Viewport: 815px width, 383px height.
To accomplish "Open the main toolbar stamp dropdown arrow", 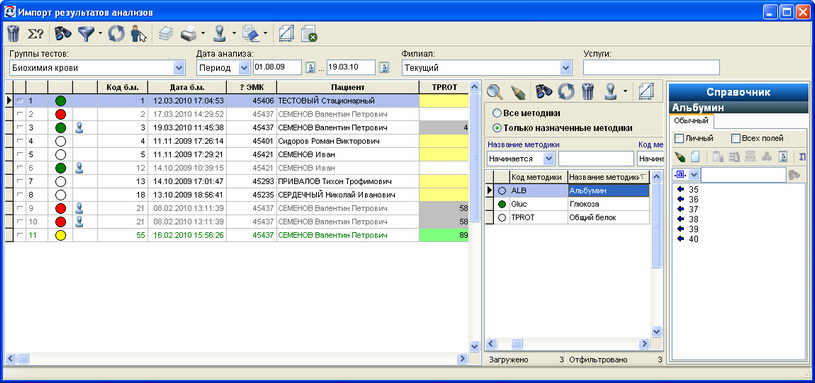I will pos(233,34).
